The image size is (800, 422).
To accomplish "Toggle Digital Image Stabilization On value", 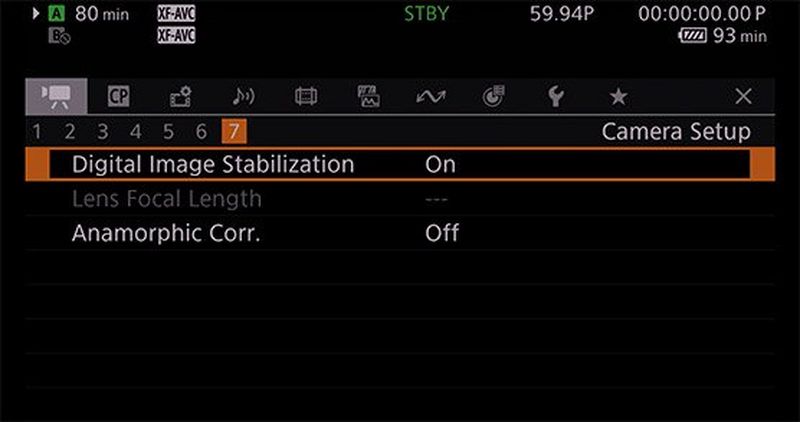I will [440, 164].
